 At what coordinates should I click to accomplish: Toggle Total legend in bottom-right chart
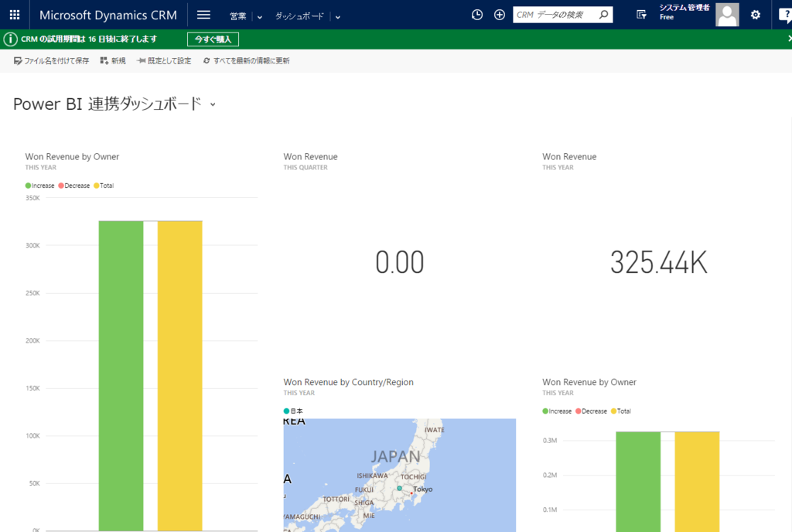(621, 411)
